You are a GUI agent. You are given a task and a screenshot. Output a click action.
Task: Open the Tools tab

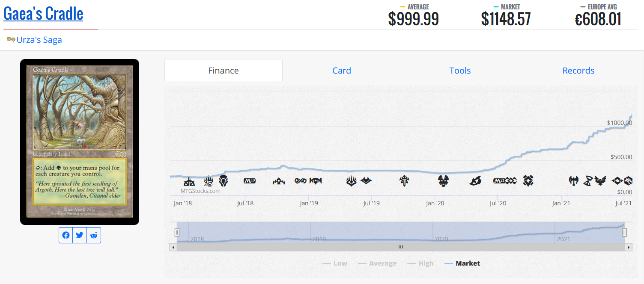tap(460, 71)
